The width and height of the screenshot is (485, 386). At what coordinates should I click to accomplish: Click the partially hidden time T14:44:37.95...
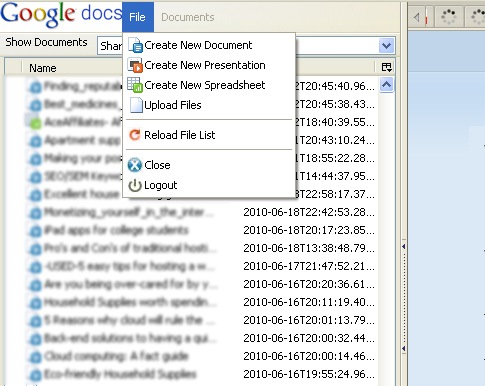tap(335, 176)
